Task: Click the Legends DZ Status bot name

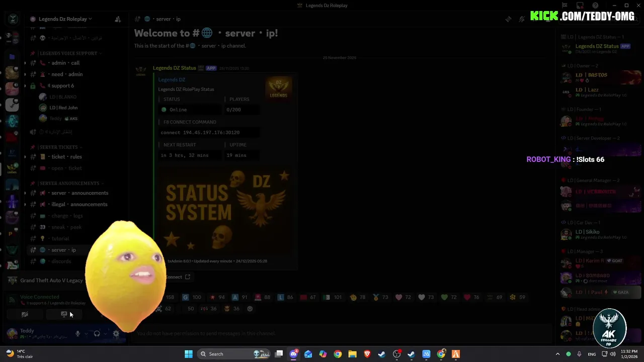Action: point(175,68)
